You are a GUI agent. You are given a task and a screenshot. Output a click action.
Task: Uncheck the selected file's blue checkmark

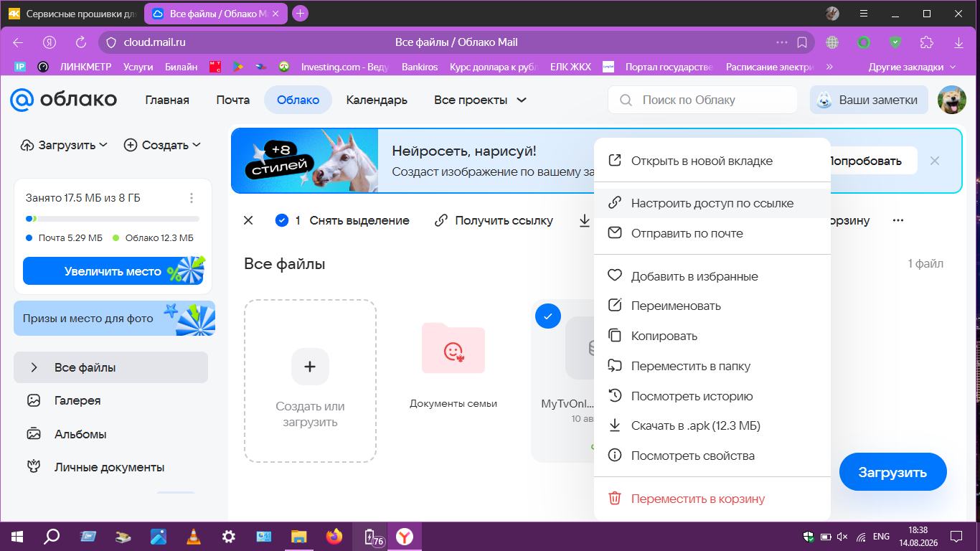pyautogui.click(x=548, y=316)
